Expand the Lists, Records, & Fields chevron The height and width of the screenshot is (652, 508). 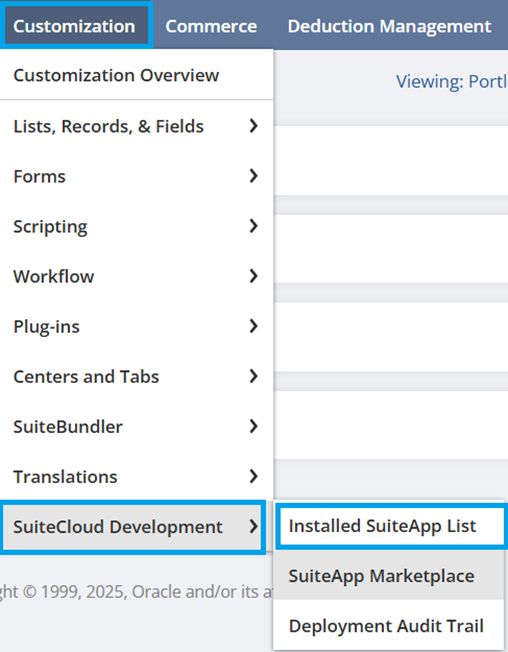(x=253, y=126)
